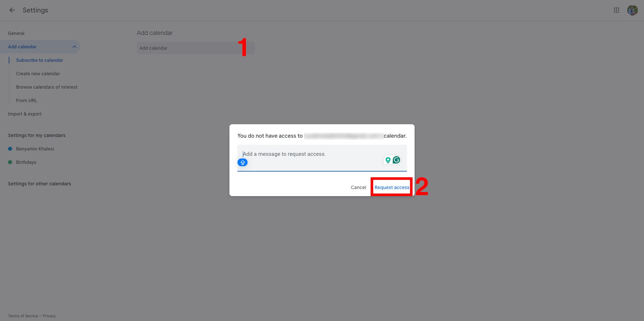Image resolution: width=644 pixels, height=321 pixels.
Task: Select the From URL option
Action: click(26, 100)
